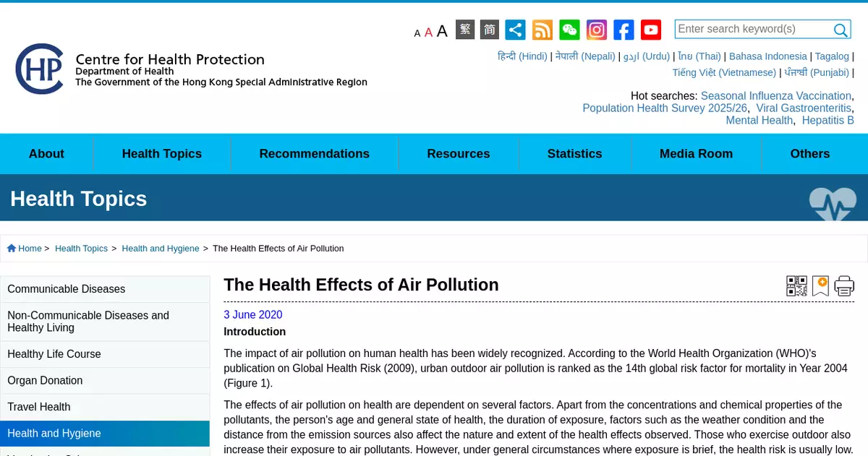Go to Health and Hygiene breadcrumb link
Viewport: 868px width, 456px height.
pos(161,249)
